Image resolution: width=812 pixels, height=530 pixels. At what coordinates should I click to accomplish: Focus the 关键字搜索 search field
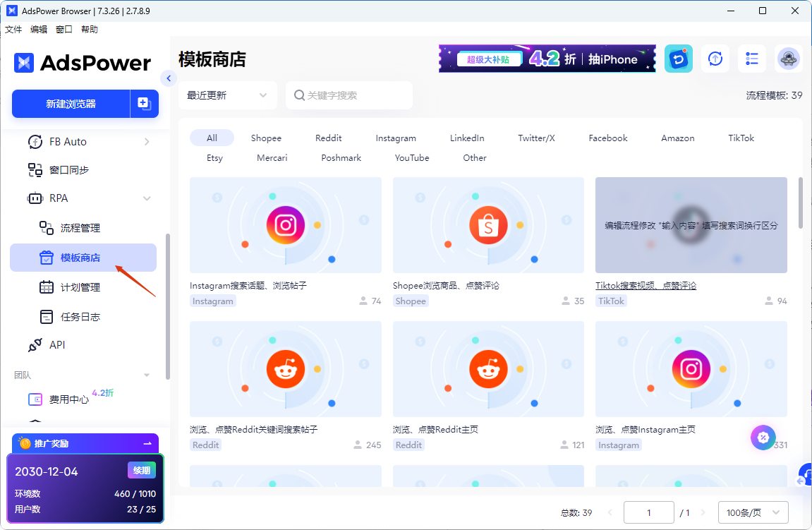pos(349,95)
